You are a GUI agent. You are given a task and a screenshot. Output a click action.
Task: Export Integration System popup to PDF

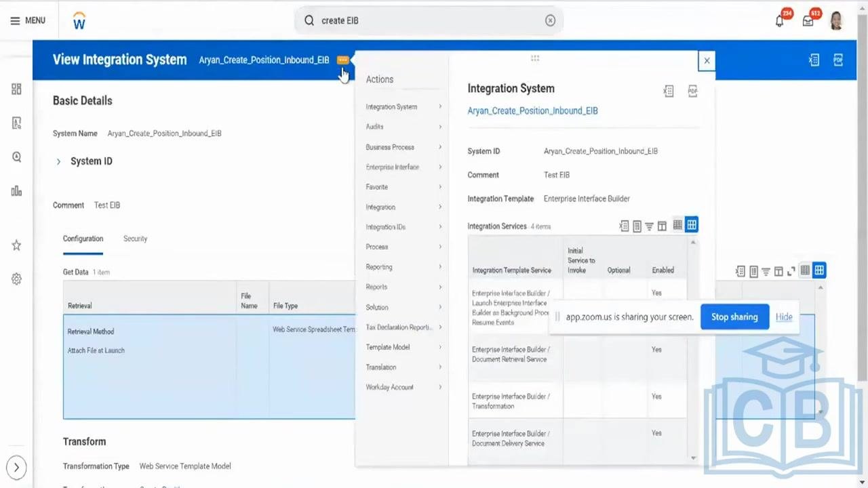[x=692, y=91]
